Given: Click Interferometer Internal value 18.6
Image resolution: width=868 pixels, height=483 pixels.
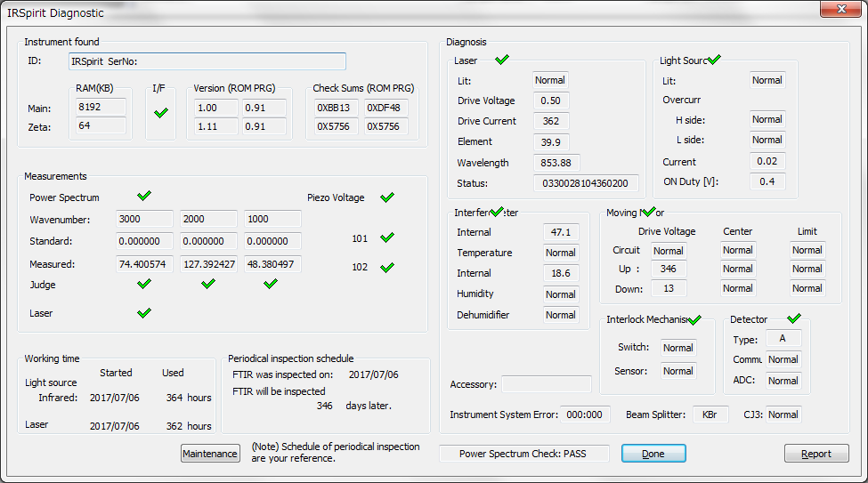Looking at the screenshot, I should [x=562, y=273].
